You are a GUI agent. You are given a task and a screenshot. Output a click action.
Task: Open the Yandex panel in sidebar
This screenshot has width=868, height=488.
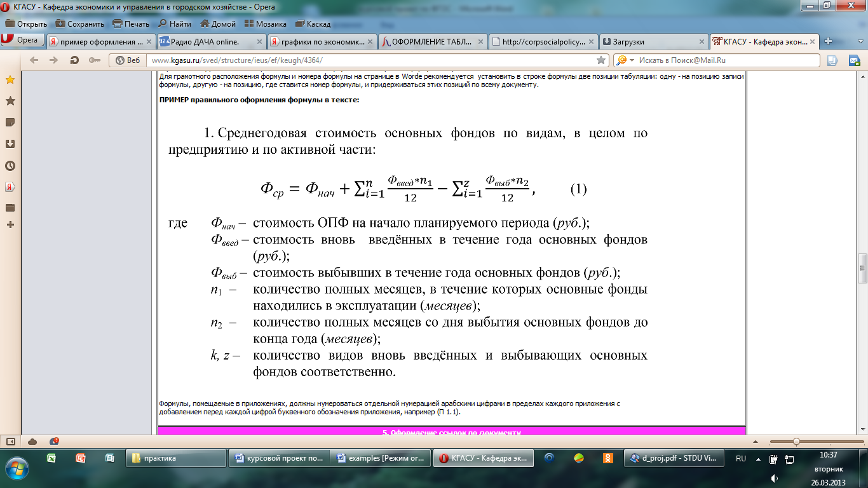click(x=10, y=187)
